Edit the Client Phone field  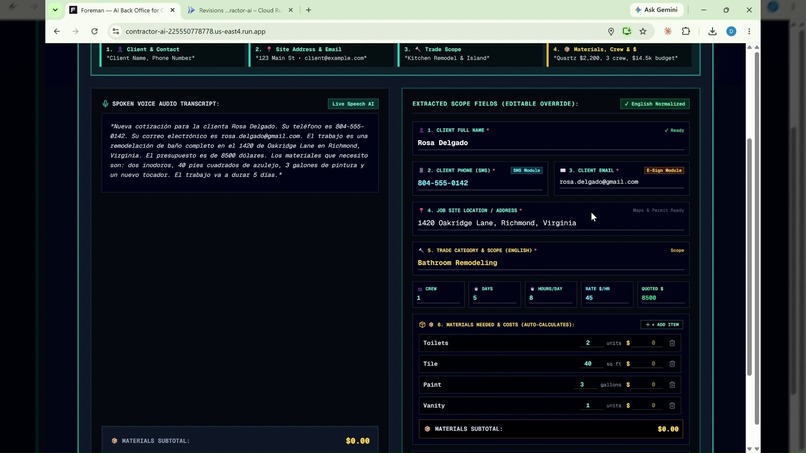480,183
